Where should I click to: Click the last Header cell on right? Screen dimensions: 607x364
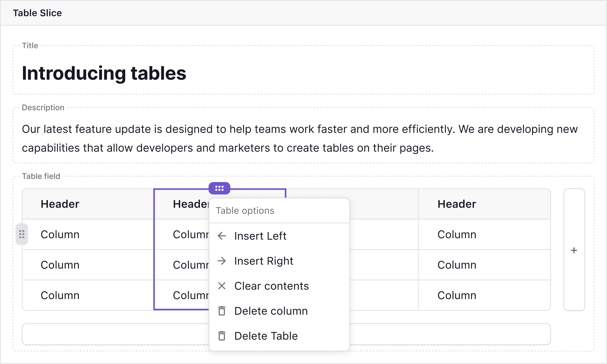(x=457, y=204)
